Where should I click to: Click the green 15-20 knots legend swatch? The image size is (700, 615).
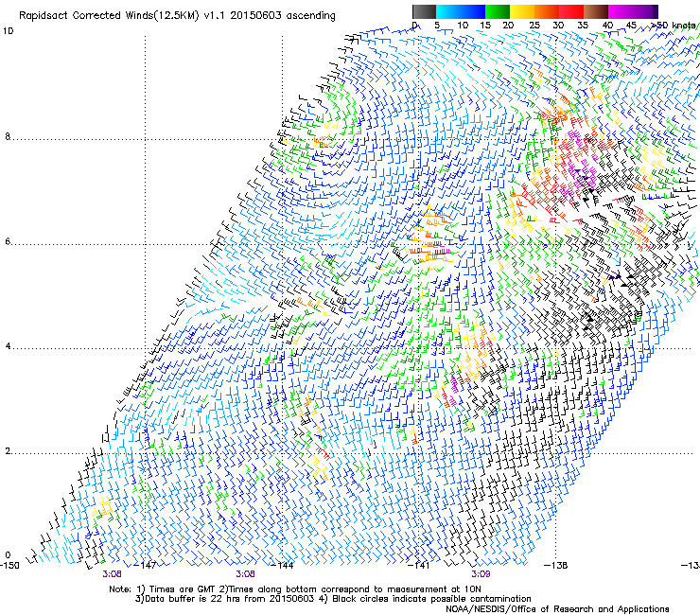[x=498, y=11]
